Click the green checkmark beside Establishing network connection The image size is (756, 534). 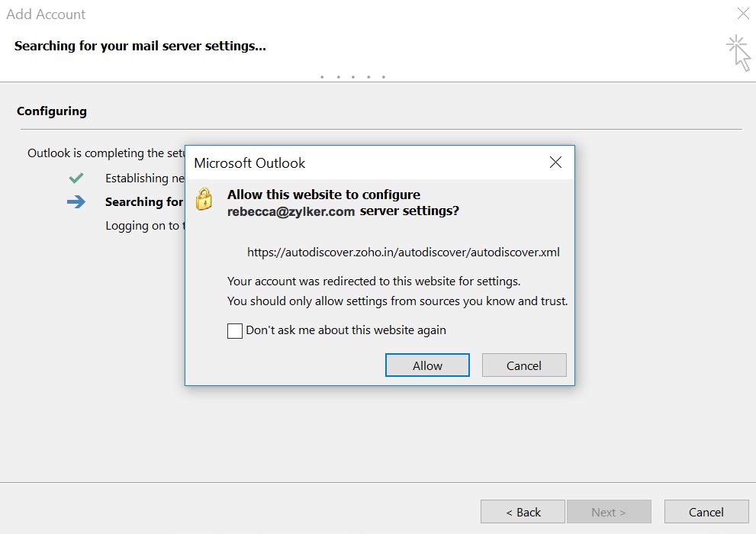coord(76,178)
